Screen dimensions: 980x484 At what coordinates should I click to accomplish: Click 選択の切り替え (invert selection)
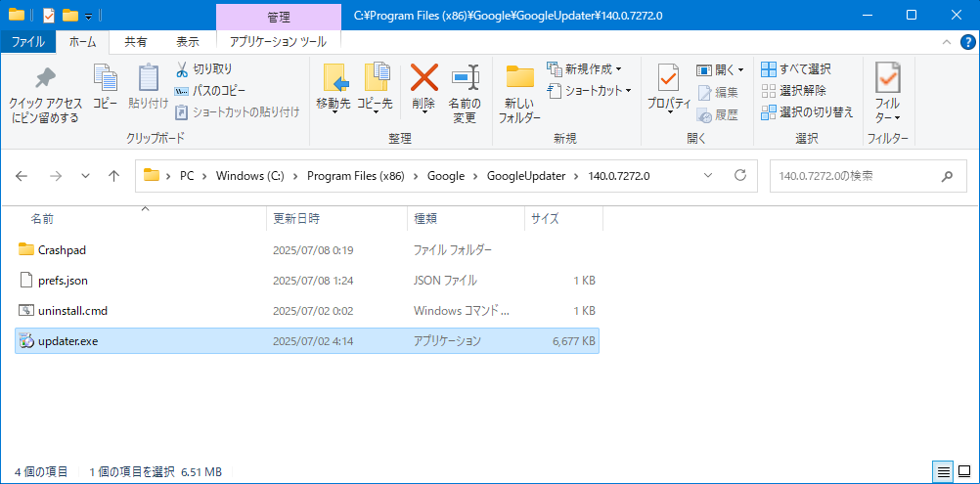pos(807,112)
